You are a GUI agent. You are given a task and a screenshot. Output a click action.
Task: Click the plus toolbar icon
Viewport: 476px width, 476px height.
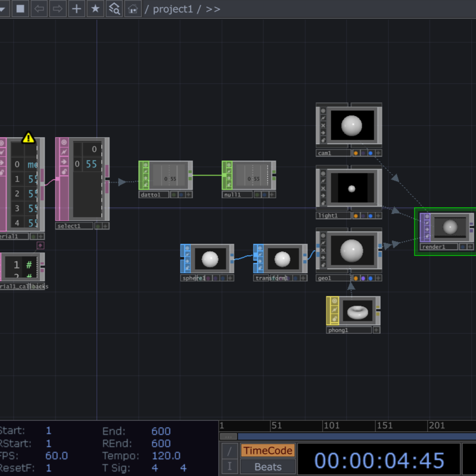coord(76,9)
